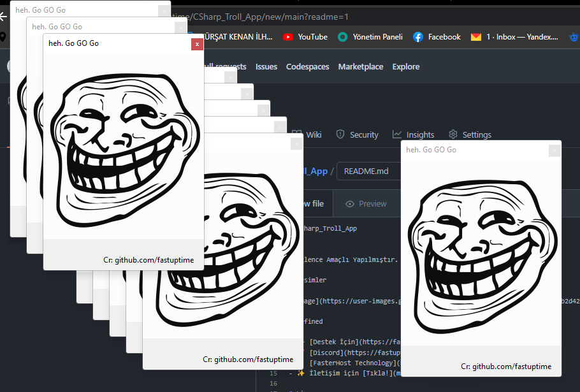Viewport: 580px width, 392px height.
Task: Click editor line 'fined'
Action: coord(313,321)
